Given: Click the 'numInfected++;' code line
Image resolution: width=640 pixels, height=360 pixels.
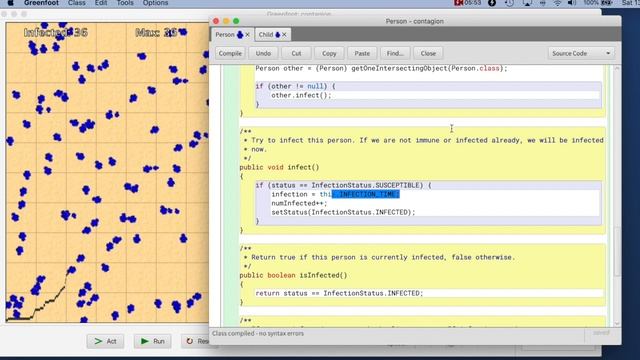Looking at the screenshot, I should click(299, 203).
